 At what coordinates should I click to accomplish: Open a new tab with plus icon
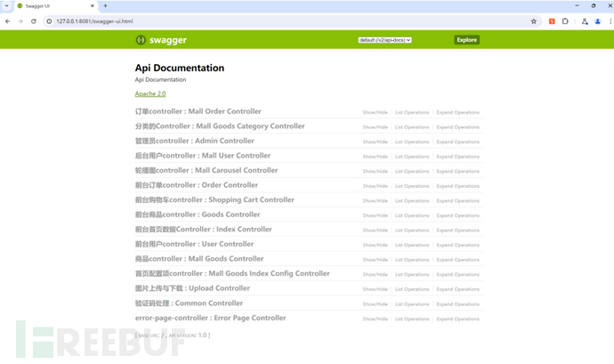click(x=105, y=5)
